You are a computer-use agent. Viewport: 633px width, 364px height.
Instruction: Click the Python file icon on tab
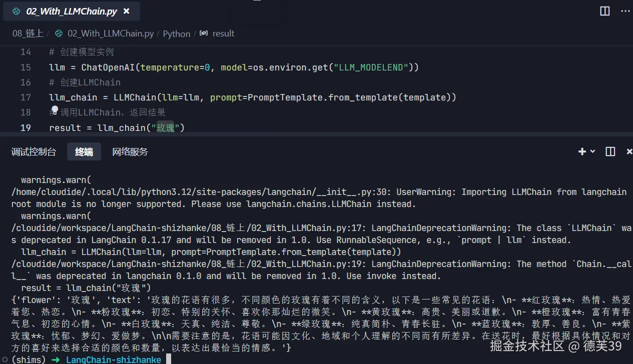click(17, 11)
